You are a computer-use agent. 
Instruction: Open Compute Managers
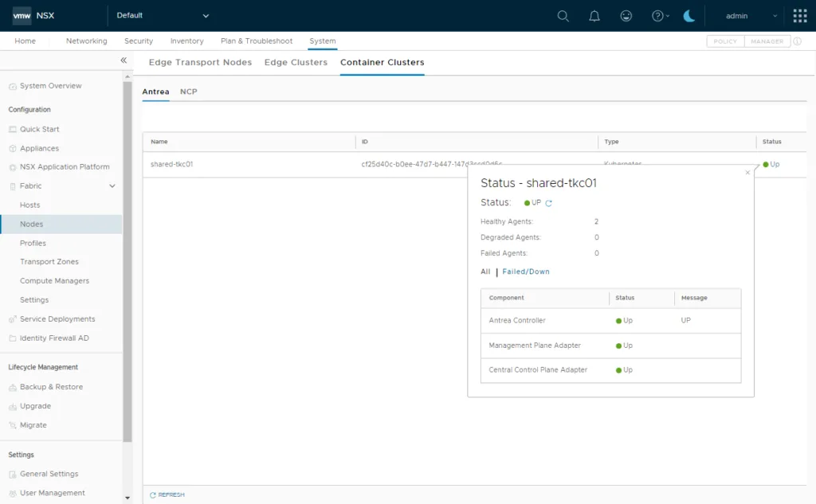click(54, 281)
